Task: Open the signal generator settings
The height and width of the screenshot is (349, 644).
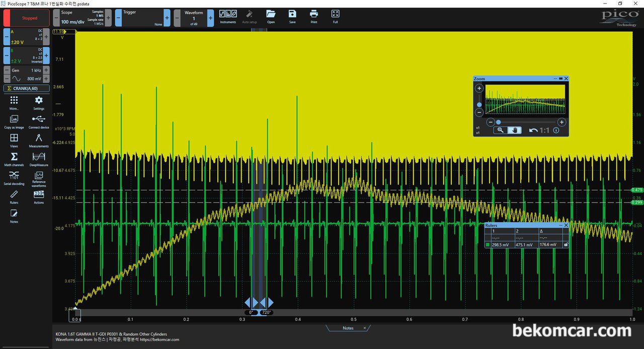Action: pos(26,75)
